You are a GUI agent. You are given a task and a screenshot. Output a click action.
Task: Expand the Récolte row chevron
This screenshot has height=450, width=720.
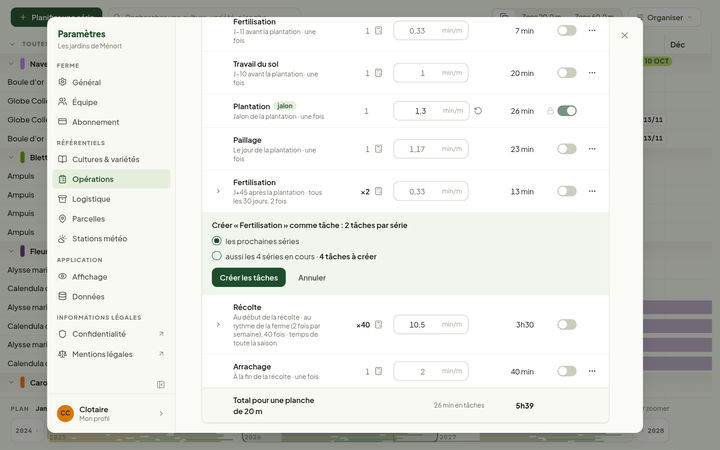[218, 325]
